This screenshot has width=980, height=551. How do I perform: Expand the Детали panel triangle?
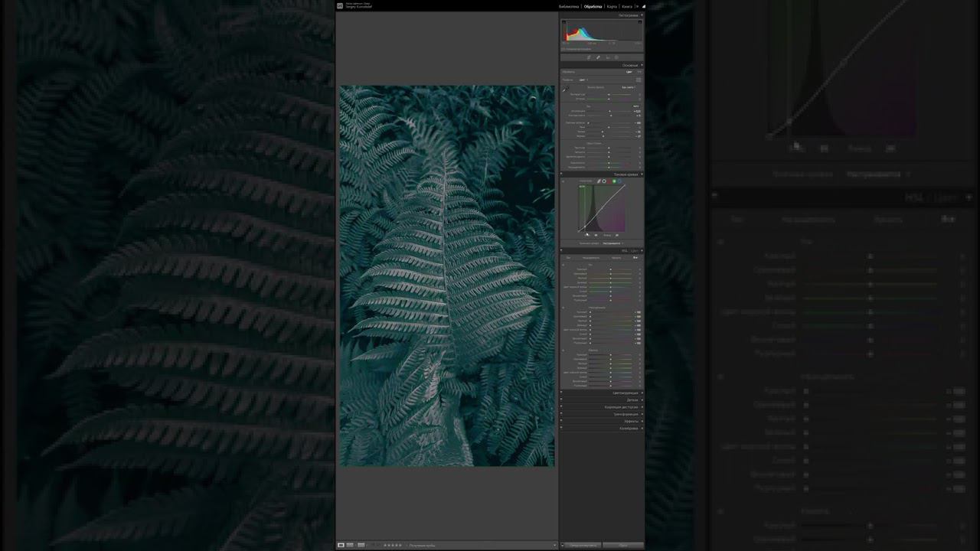(x=642, y=399)
